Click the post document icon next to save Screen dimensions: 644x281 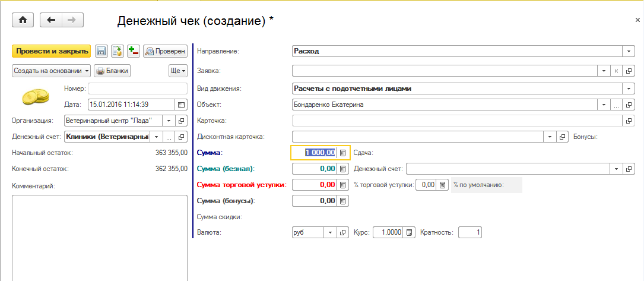tap(118, 52)
